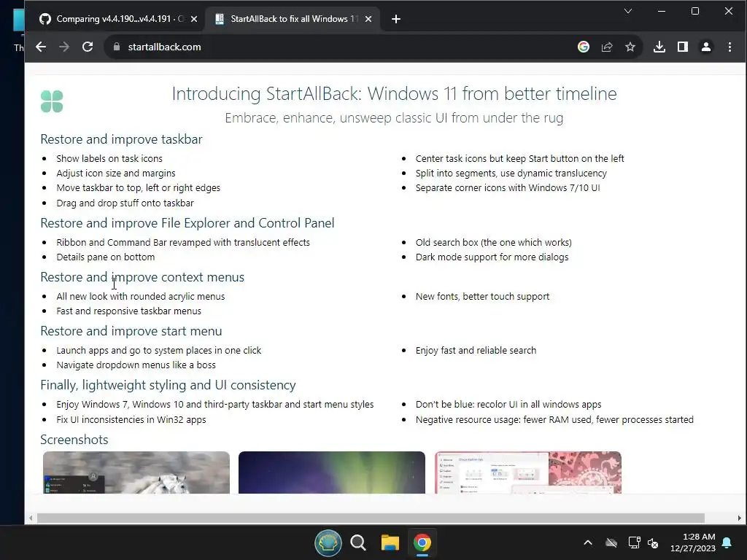Click 'Fix UI inconsistencies in Win32 apps'

click(x=131, y=419)
